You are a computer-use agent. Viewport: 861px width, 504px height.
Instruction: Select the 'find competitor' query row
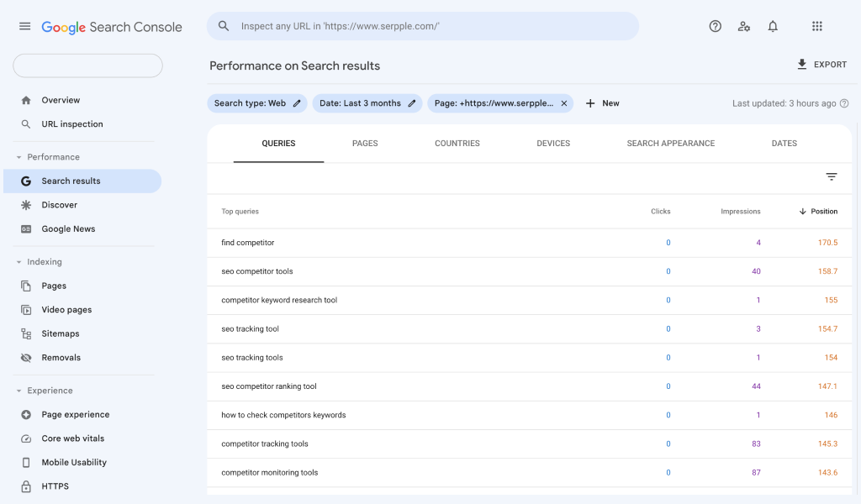point(530,243)
